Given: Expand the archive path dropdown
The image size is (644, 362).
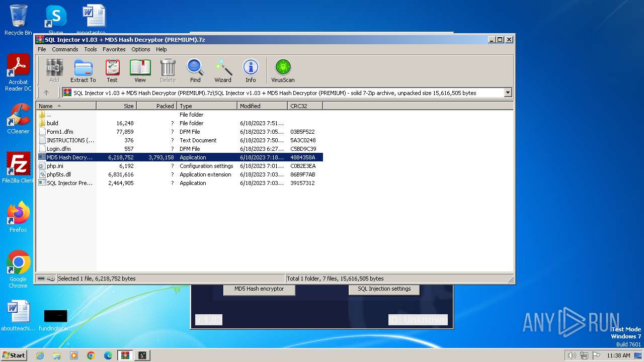Looking at the screenshot, I should [508, 93].
